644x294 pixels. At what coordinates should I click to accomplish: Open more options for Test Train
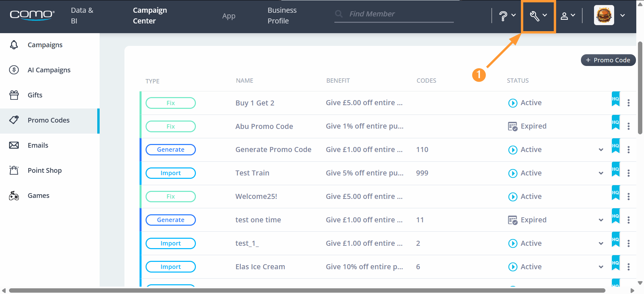(x=629, y=173)
